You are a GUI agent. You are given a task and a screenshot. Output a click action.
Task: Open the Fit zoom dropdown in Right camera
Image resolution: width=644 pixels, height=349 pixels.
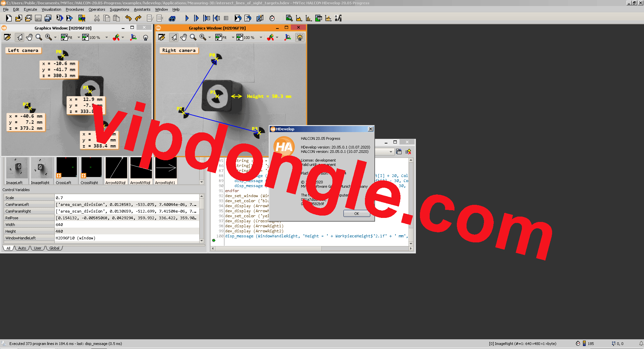[233, 38]
